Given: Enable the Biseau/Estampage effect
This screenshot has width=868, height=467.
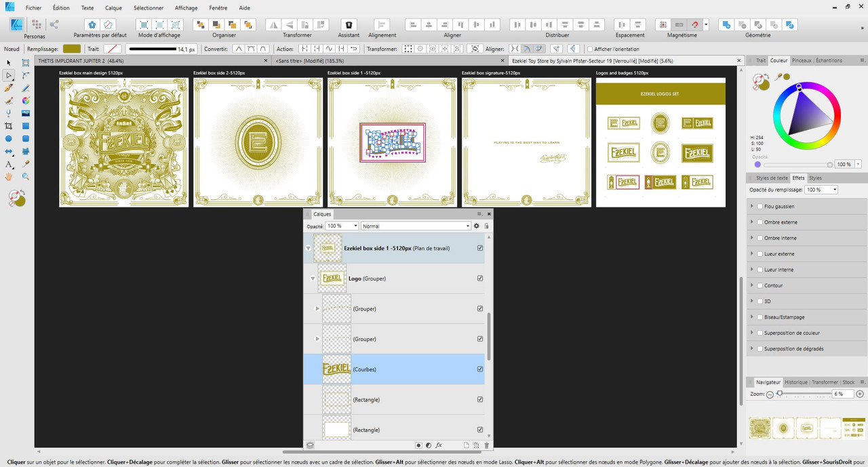Looking at the screenshot, I should [x=759, y=317].
